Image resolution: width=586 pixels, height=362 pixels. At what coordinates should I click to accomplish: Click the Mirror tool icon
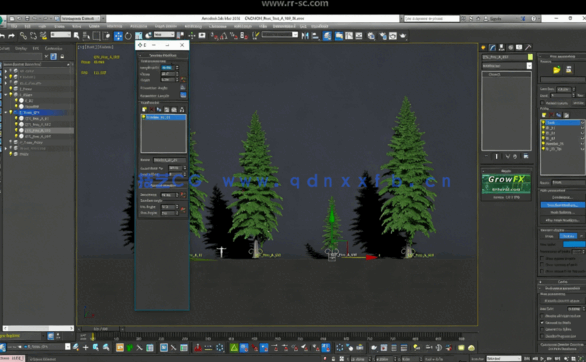click(305, 36)
